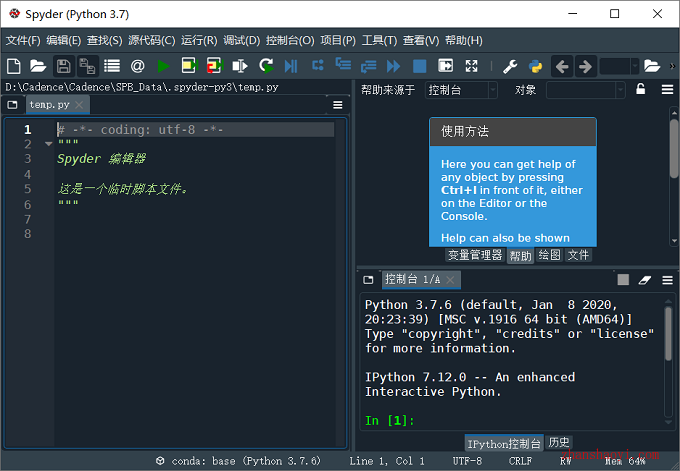Go forward with right arrow
This screenshot has height=471, width=680.
585,66
